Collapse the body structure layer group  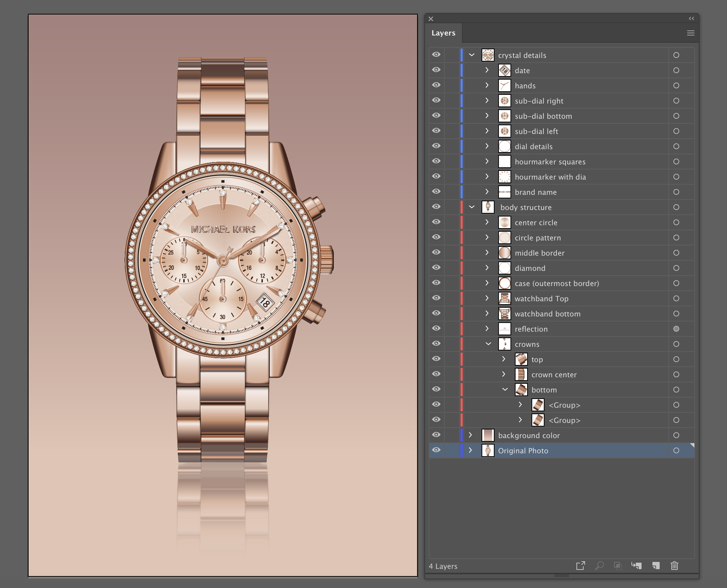[x=471, y=207]
